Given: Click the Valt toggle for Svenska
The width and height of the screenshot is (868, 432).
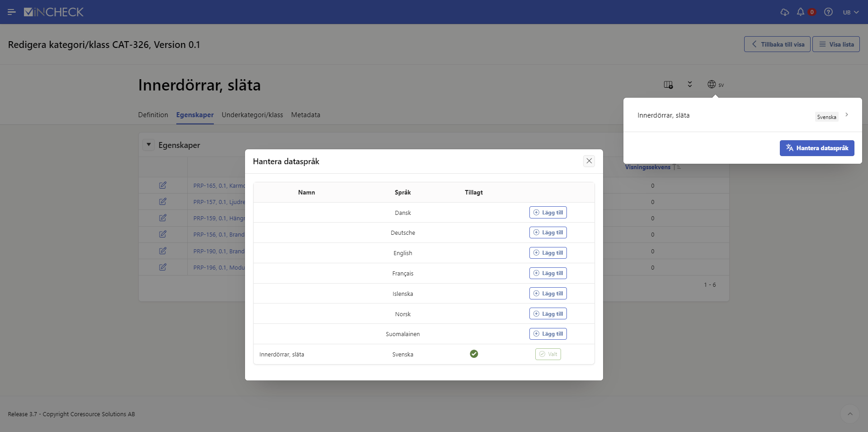Looking at the screenshot, I should pos(548,354).
